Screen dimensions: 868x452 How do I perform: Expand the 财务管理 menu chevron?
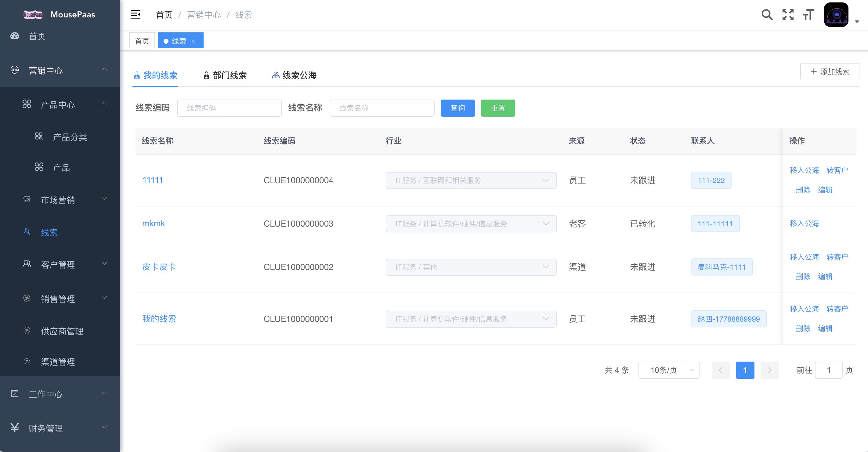pyautogui.click(x=104, y=427)
